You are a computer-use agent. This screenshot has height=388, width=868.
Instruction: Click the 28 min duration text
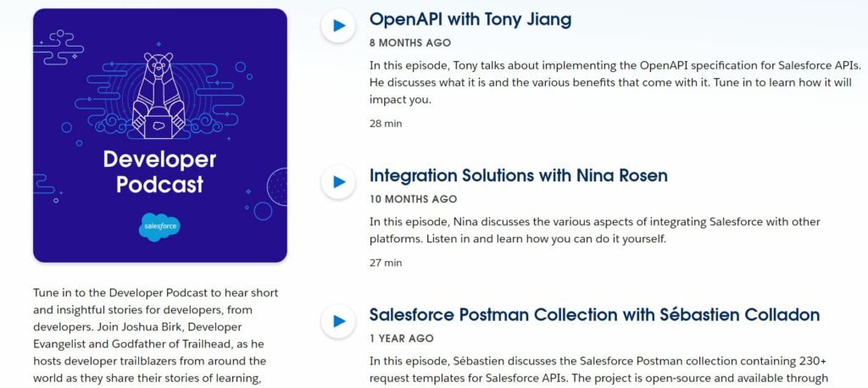386,124
